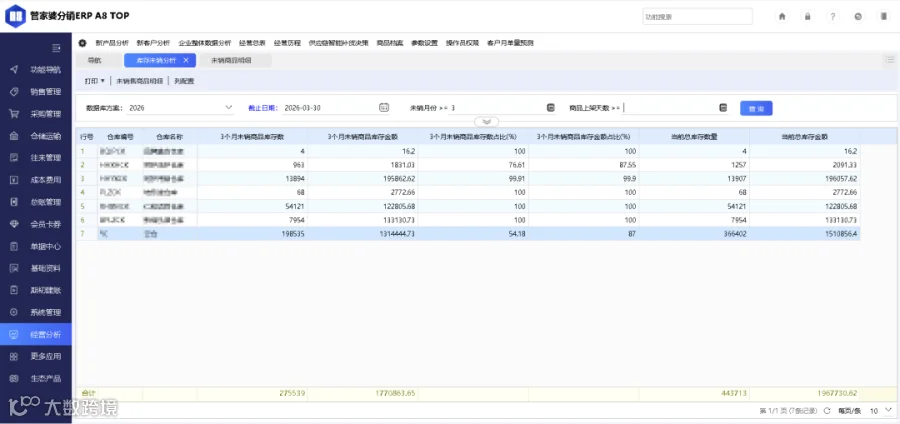Open shortcut settings gear before 新产品分析

tap(83, 43)
